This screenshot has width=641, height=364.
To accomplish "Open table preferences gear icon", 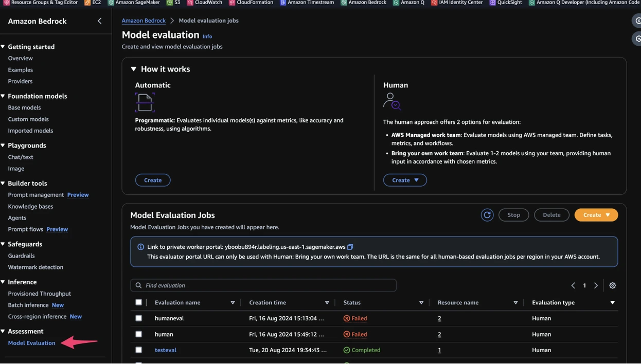I will pyautogui.click(x=612, y=285).
